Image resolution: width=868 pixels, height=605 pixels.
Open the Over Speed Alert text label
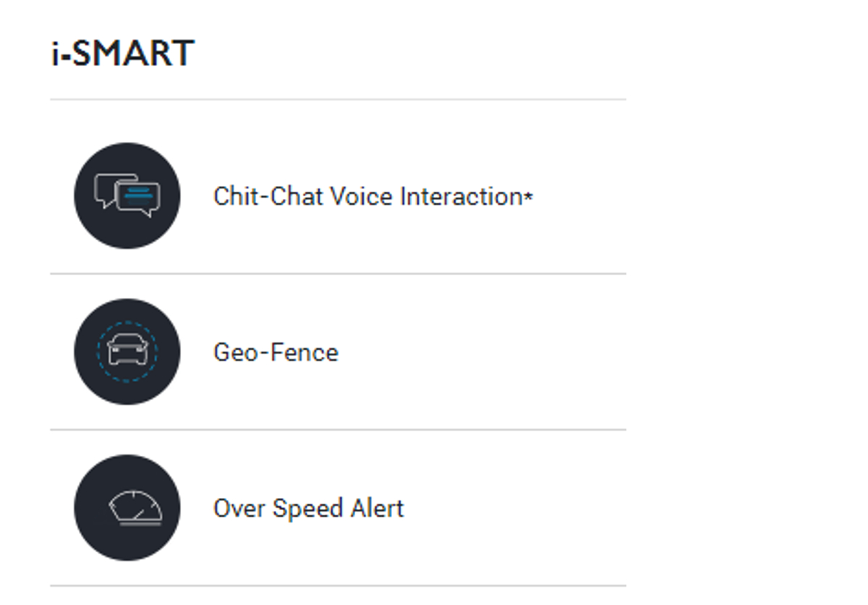[x=309, y=509]
